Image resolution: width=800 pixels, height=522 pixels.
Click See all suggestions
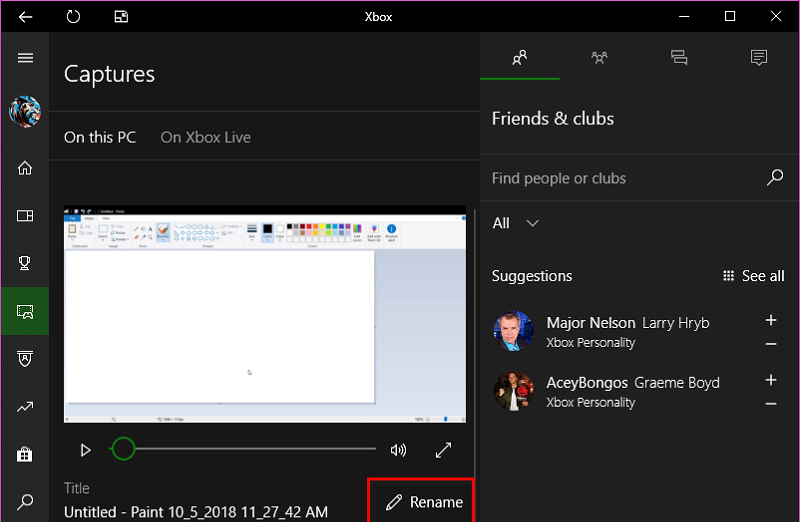pos(754,276)
